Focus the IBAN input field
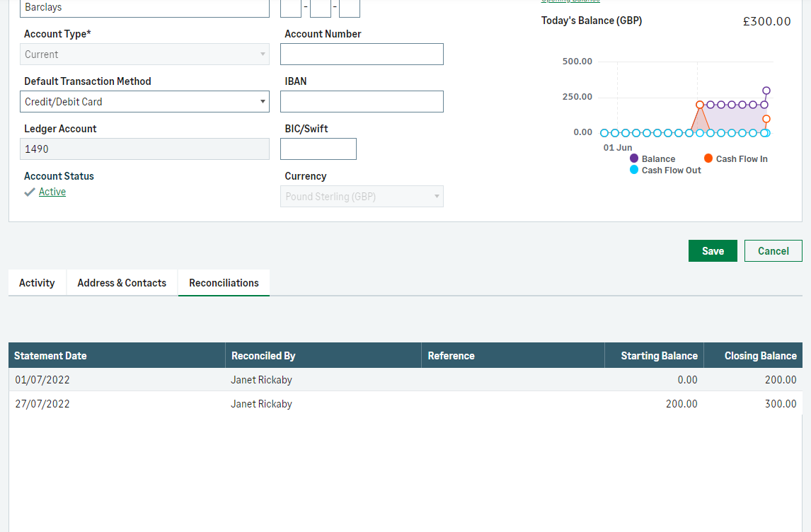This screenshot has height=532, width=811. coord(362,102)
